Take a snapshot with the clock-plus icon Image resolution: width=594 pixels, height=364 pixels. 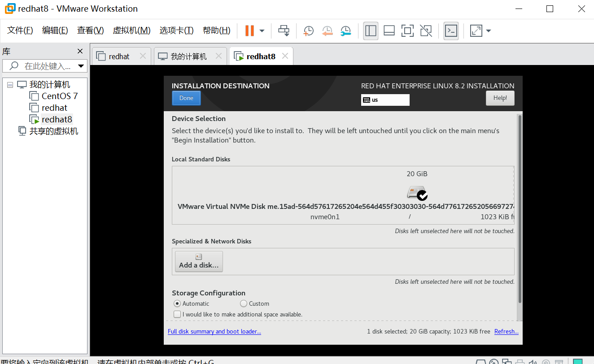(x=308, y=30)
